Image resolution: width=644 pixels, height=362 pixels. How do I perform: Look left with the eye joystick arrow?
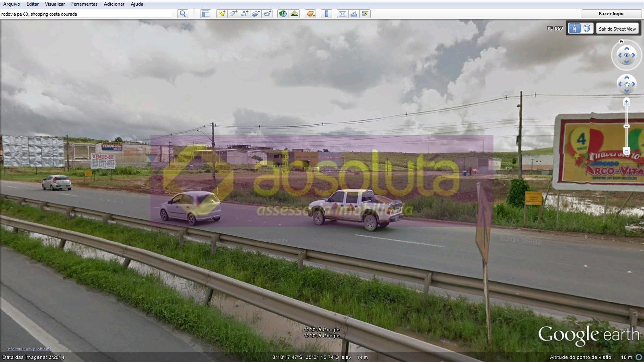(x=620, y=55)
